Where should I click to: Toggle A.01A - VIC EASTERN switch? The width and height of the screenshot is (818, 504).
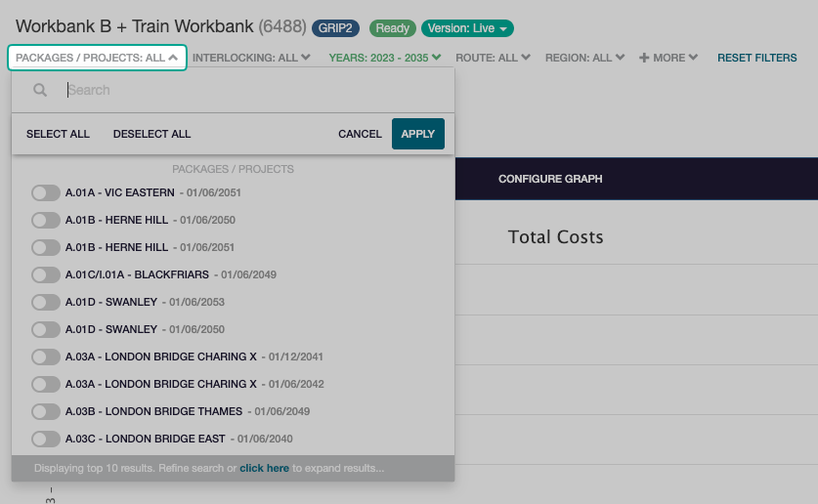(46, 193)
